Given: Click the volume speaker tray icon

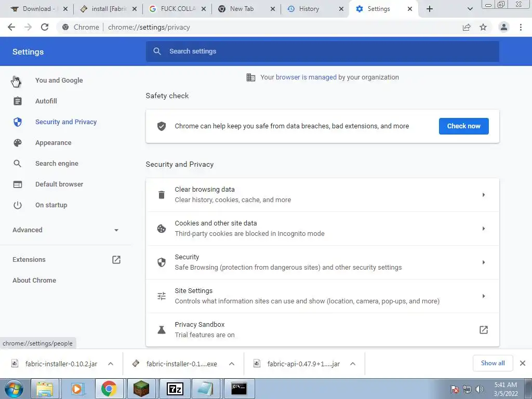Looking at the screenshot, I should 480,389.
